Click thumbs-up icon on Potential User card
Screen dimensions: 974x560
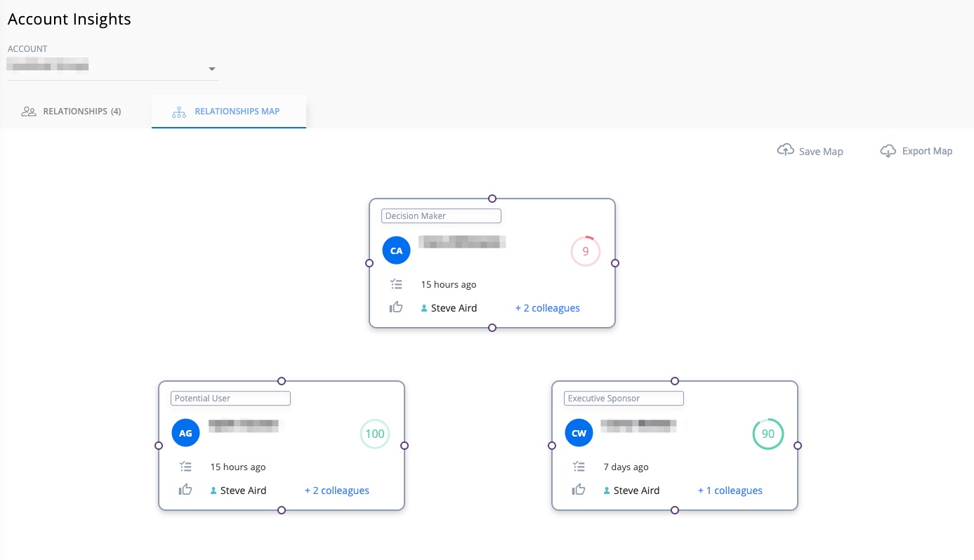(x=185, y=490)
